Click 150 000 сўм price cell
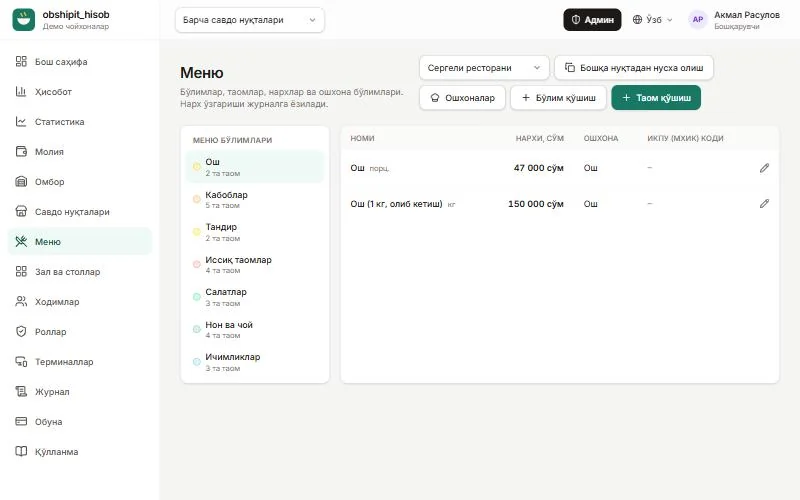Viewport: 800px width, 500px height. pyautogui.click(x=536, y=204)
